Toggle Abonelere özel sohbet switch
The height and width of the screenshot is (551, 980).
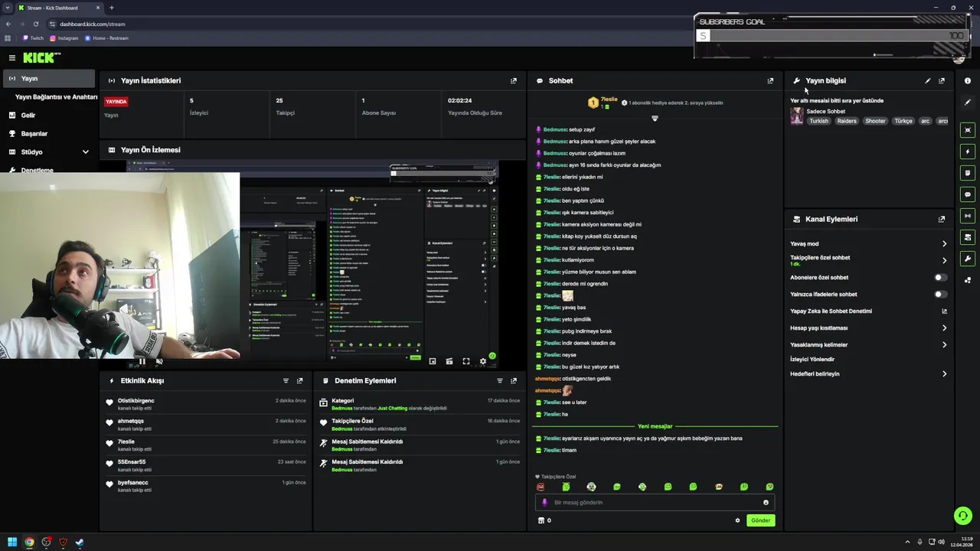[x=941, y=278]
